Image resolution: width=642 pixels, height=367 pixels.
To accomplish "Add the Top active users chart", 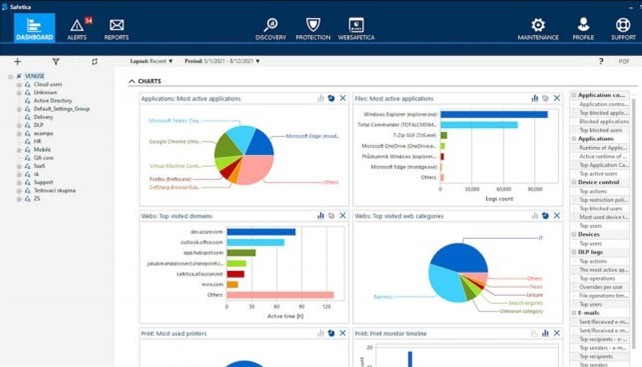I will pos(598,174).
